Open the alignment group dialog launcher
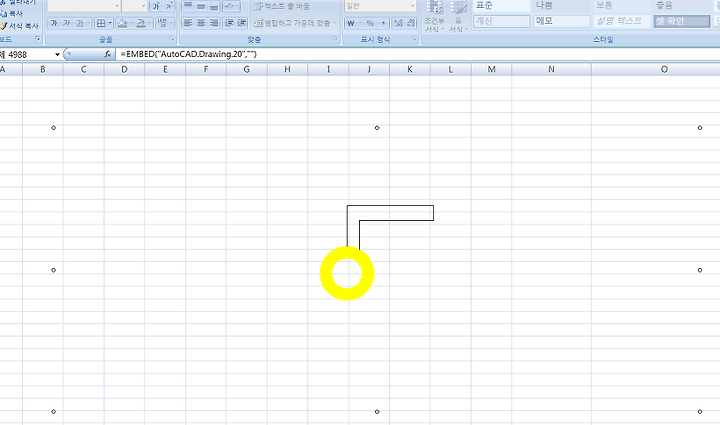 [x=335, y=39]
